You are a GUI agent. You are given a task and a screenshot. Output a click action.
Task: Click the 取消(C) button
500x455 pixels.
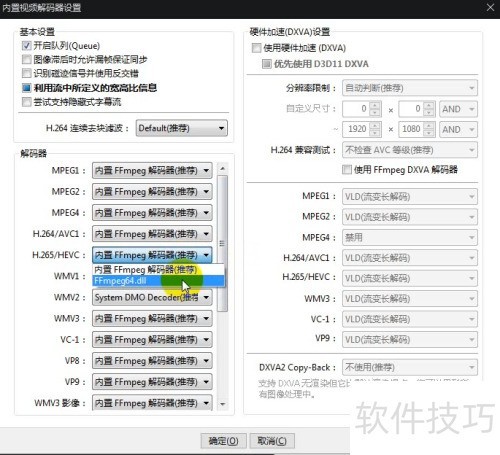pos(272,441)
